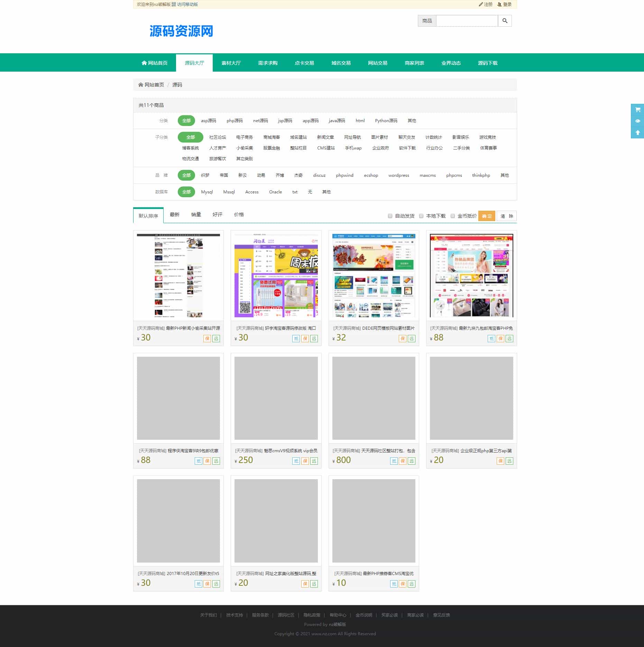Filter category by php源码

click(234, 121)
